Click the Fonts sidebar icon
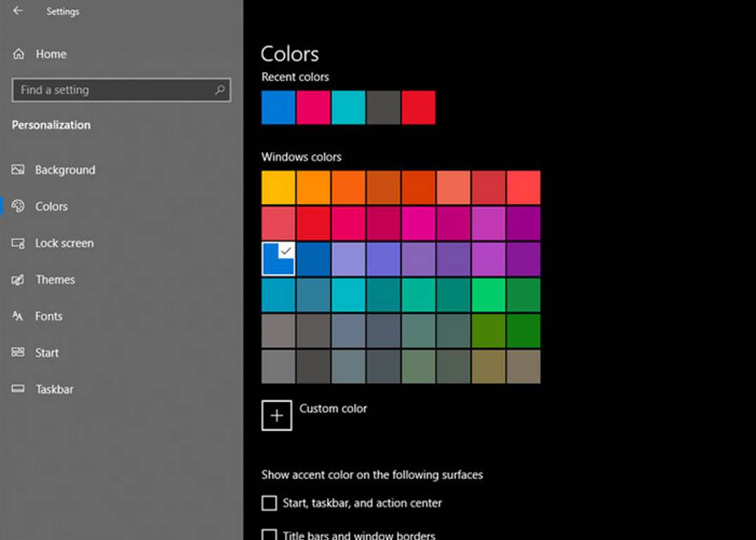Image resolution: width=756 pixels, height=540 pixels. [x=19, y=316]
